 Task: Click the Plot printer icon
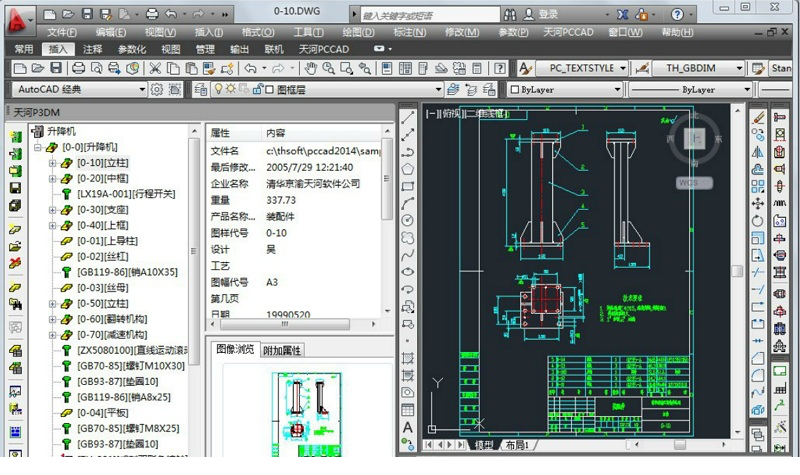78,68
